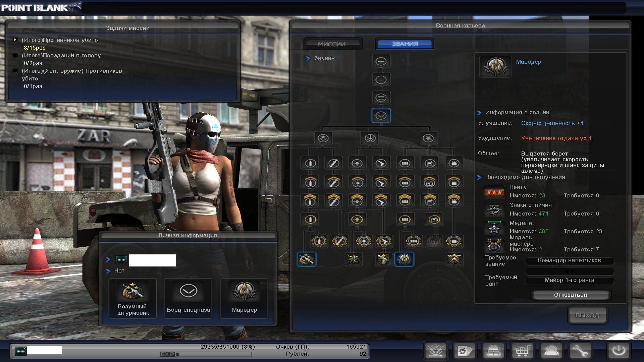644x362 pixels.
Task: Open settings with wrench icon
Action: [580, 351]
